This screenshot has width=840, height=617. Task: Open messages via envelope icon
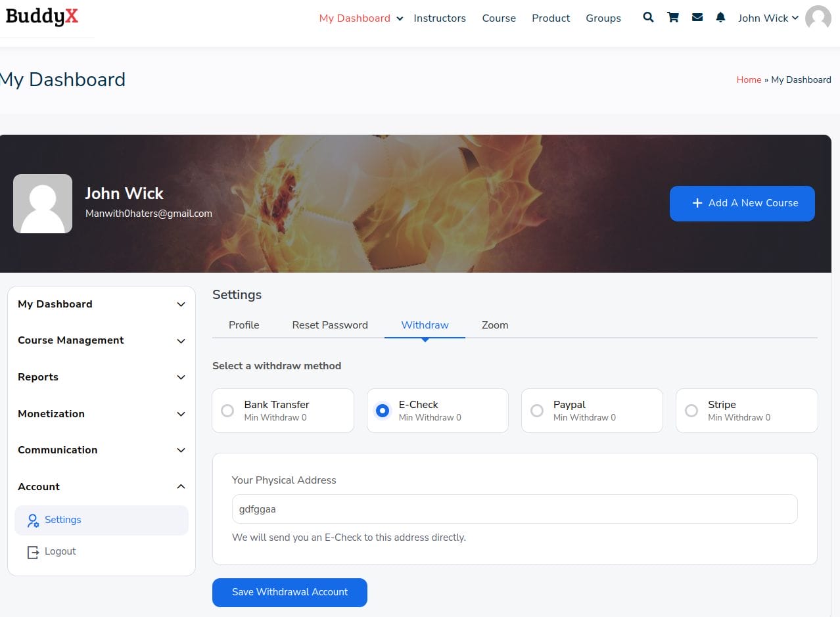697,18
